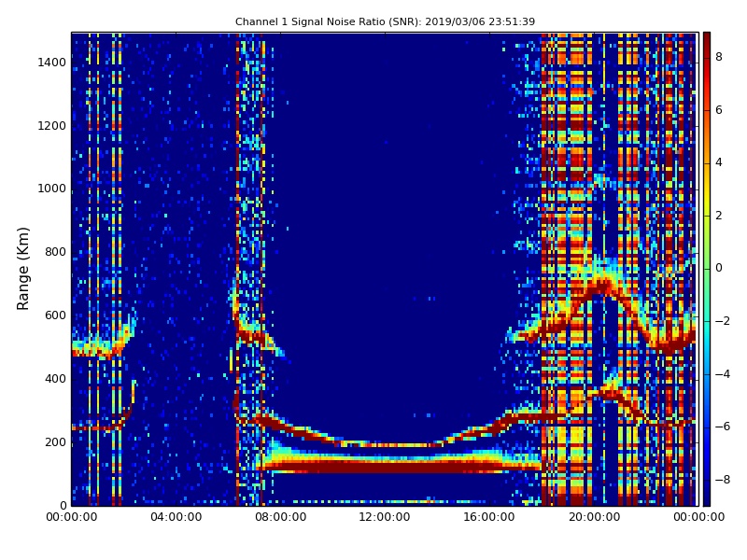Click the 20:00:00 time axis label
Viewport: 747px width, 560px height.
[x=594, y=517]
